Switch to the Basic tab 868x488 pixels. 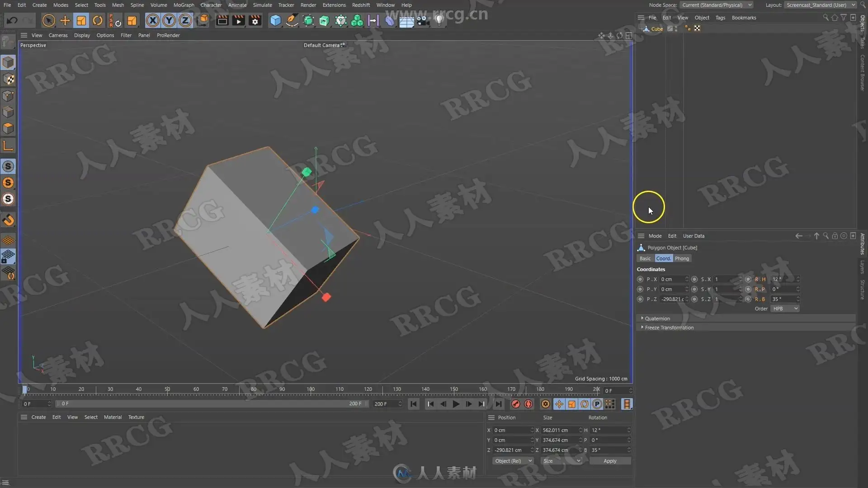tap(645, 258)
